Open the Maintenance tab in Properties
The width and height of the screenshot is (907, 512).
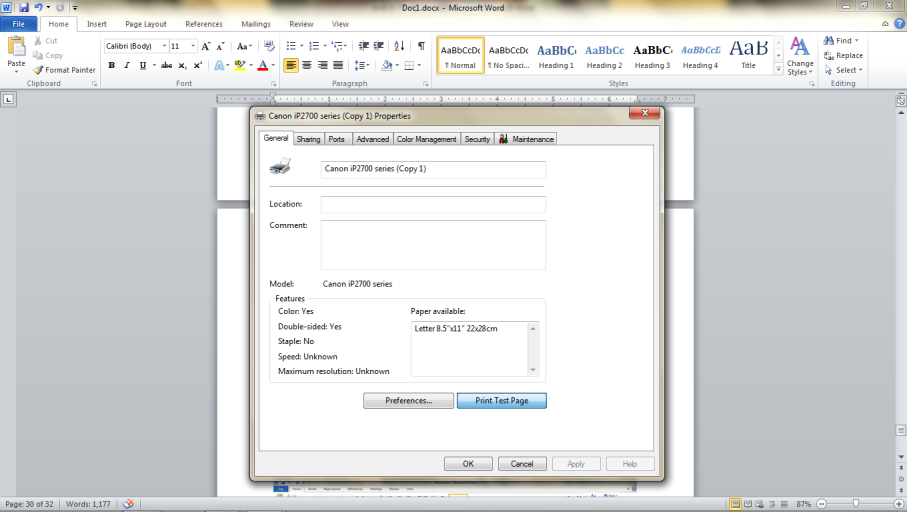pyautogui.click(x=526, y=139)
